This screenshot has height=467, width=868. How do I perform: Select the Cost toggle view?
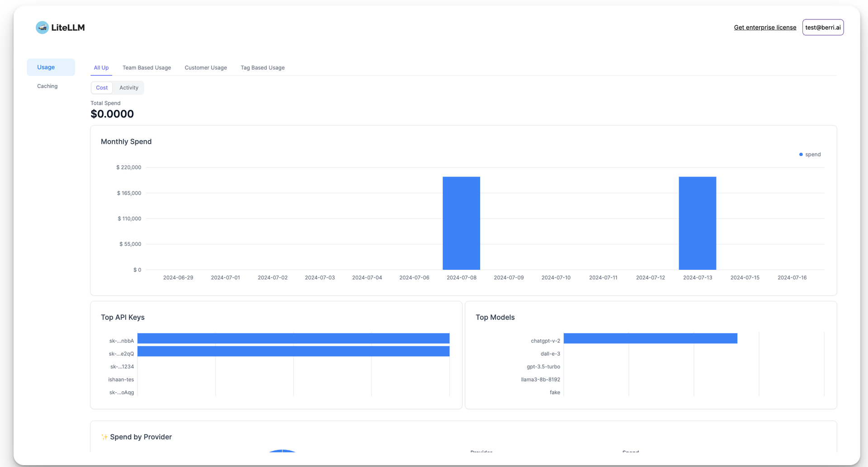tap(102, 88)
